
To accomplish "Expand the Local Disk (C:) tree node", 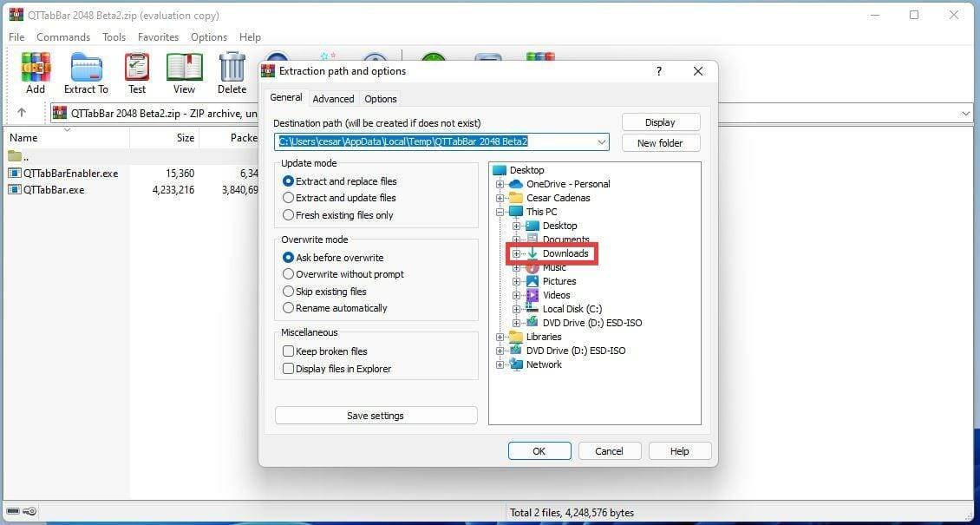I will coord(515,309).
